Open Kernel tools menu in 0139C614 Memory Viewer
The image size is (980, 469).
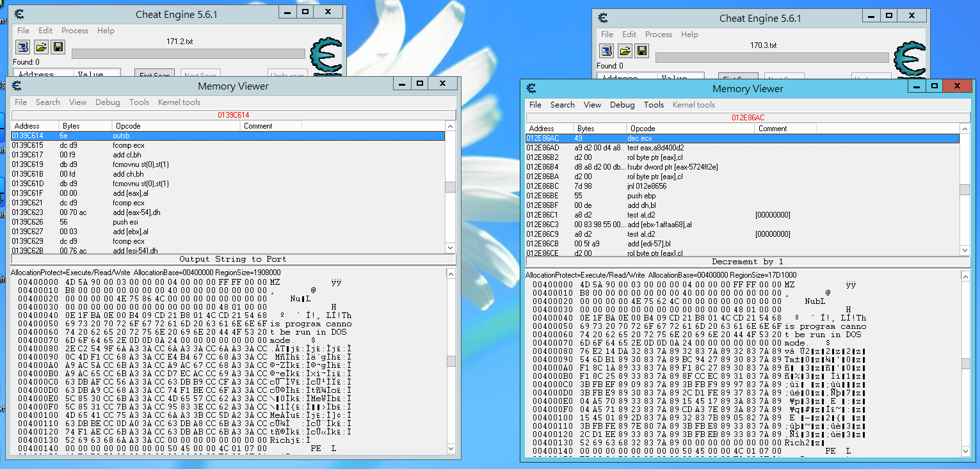coord(179,102)
